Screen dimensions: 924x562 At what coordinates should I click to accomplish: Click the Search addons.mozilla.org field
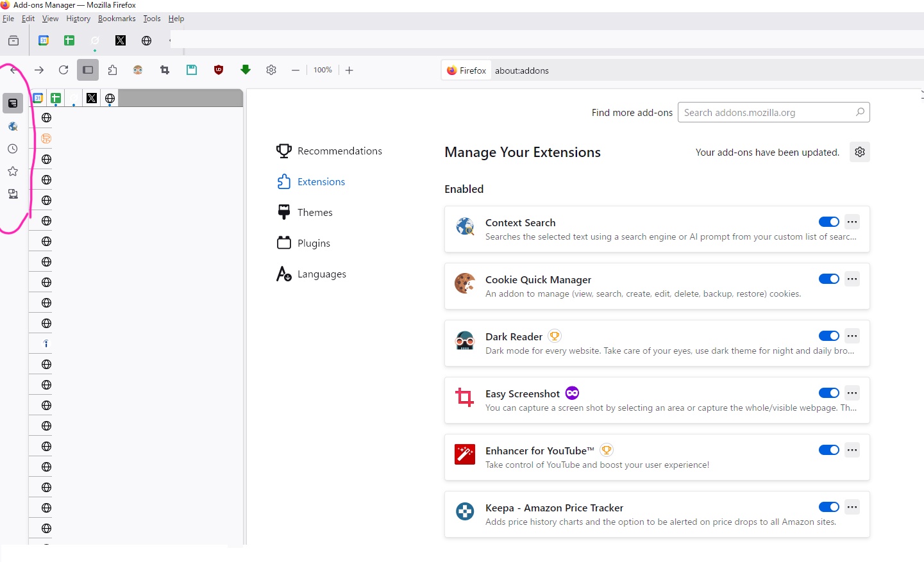click(x=766, y=112)
